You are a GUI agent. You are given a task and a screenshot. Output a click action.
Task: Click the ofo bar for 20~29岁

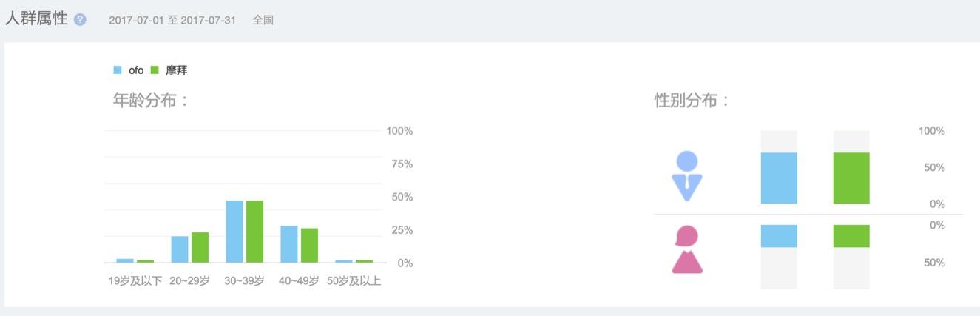pyautogui.click(x=180, y=249)
